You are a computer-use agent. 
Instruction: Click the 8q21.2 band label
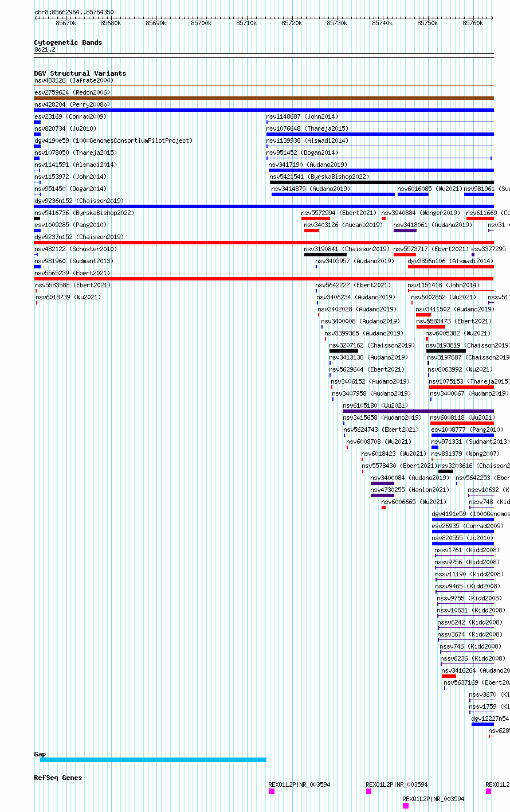(x=45, y=50)
